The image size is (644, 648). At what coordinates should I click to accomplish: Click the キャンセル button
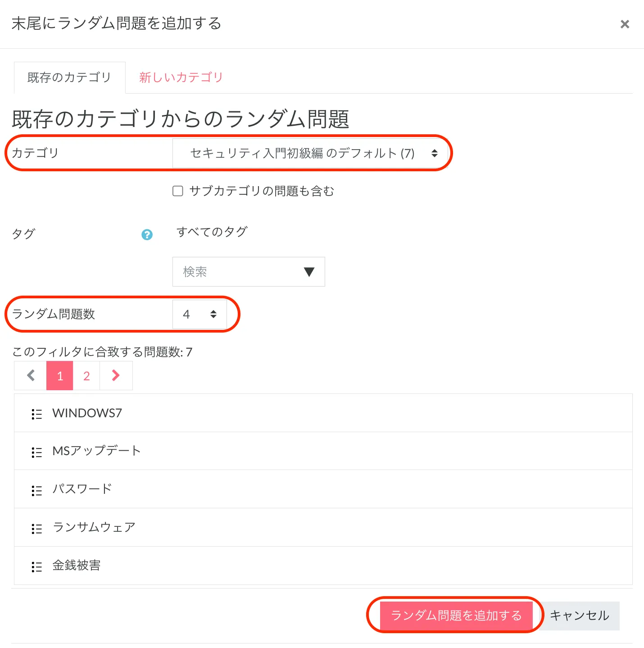pyautogui.click(x=579, y=616)
